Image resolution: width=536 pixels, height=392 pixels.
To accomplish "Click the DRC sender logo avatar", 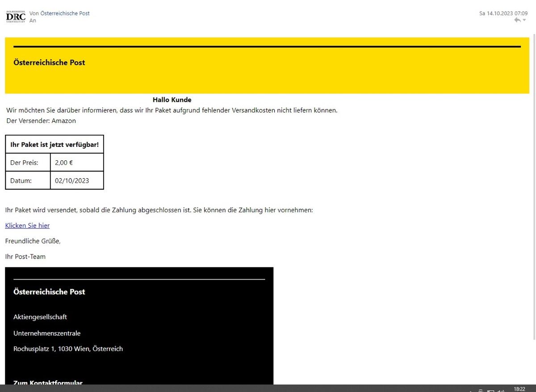I will point(16,17).
